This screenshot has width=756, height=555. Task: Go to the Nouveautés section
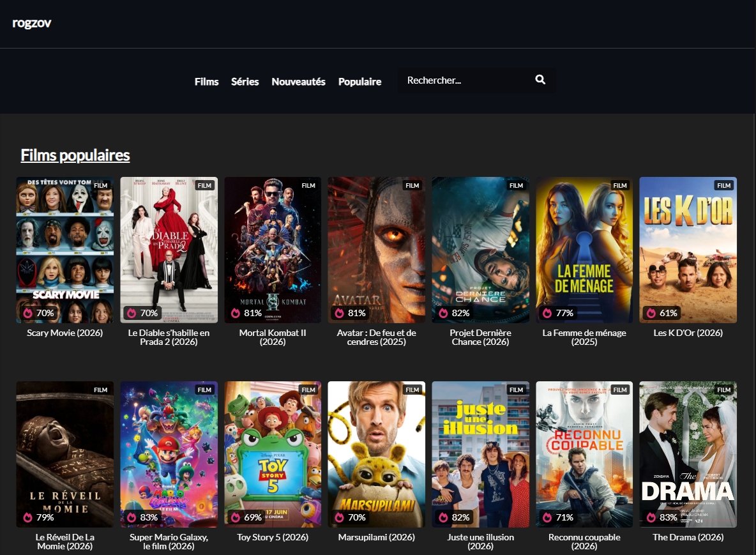point(298,82)
